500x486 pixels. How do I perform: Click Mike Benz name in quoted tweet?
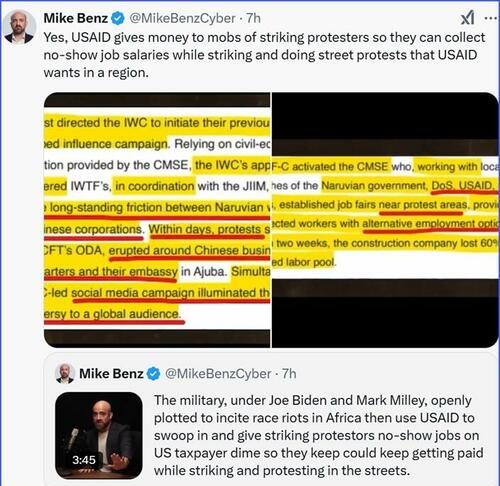pyautogui.click(x=111, y=374)
